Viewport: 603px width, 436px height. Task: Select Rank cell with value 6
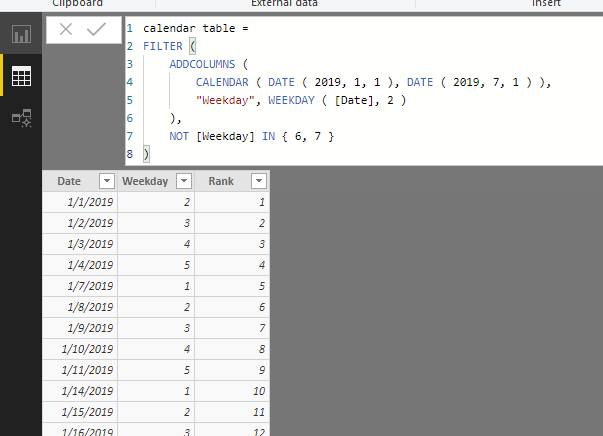232,307
